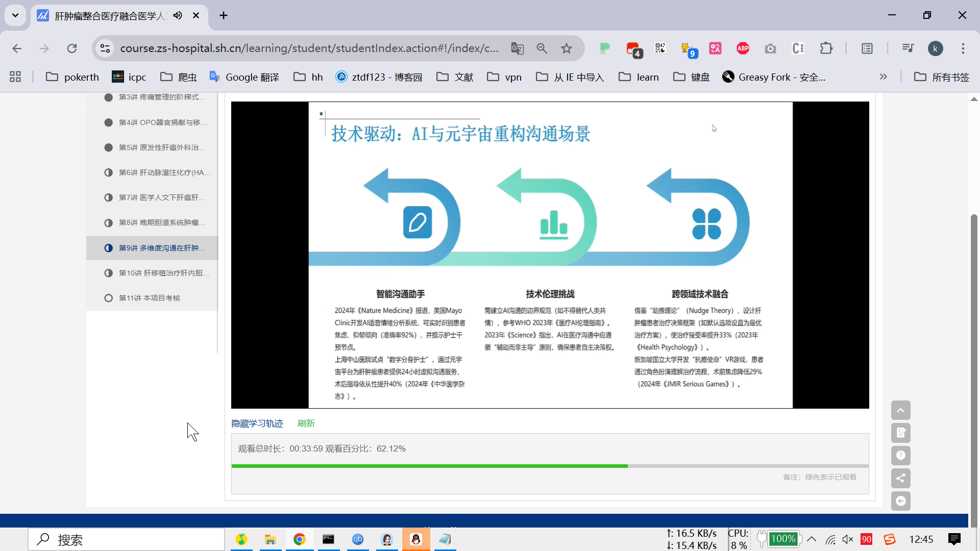Click the help question mark floating icon
Viewport: 980px width, 551px height.
pyautogui.click(x=900, y=456)
